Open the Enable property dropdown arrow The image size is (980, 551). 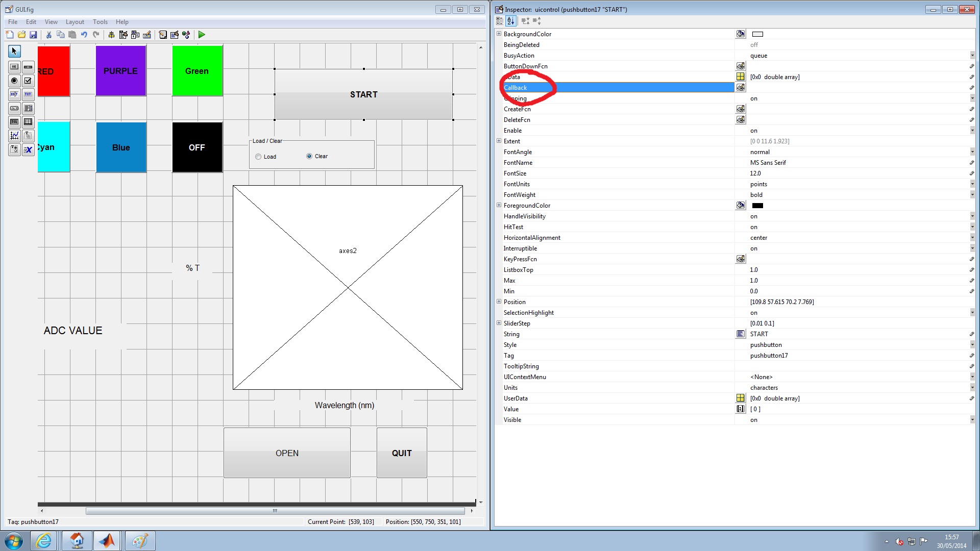click(x=972, y=131)
